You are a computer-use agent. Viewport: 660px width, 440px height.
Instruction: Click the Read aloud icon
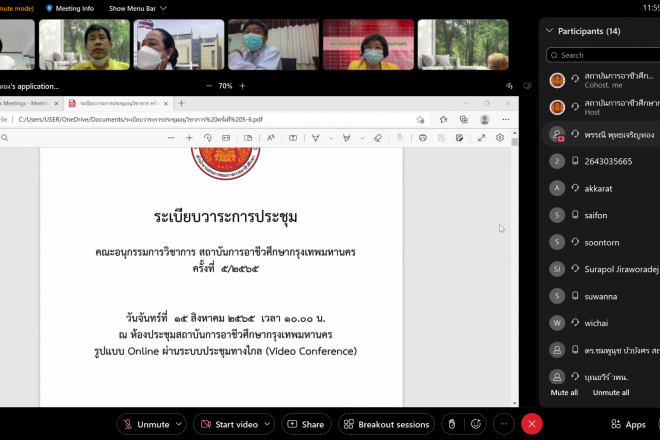pos(271,138)
